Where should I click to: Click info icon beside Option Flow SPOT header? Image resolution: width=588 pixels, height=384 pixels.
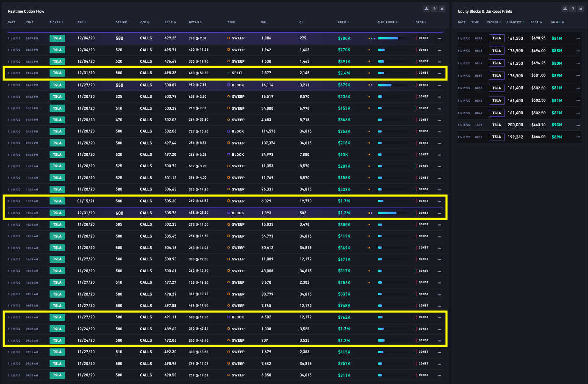(175, 22)
